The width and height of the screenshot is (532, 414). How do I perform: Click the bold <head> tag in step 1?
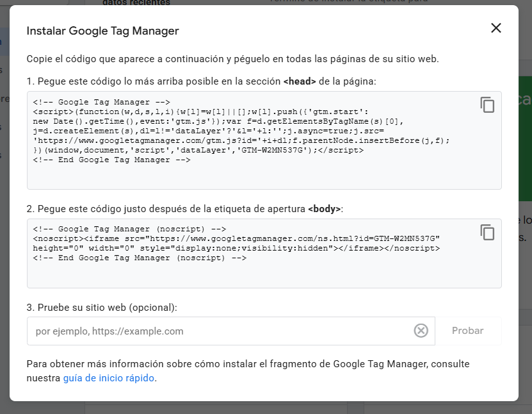point(300,81)
